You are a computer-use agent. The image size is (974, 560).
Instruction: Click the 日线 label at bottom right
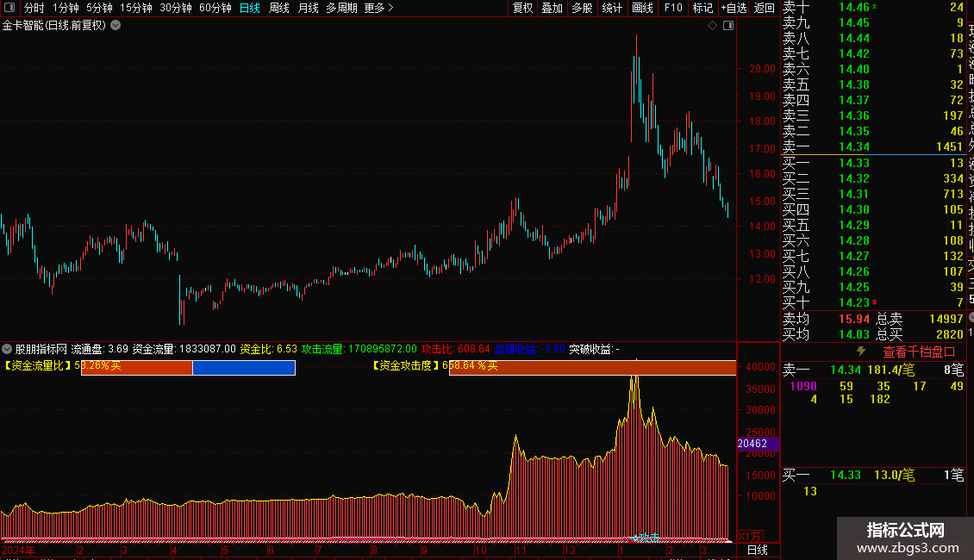(x=757, y=550)
